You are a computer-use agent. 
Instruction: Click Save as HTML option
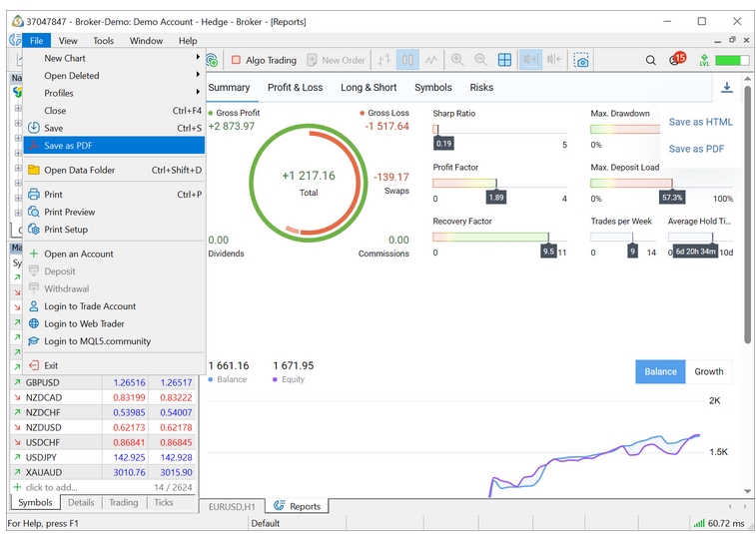click(700, 122)
